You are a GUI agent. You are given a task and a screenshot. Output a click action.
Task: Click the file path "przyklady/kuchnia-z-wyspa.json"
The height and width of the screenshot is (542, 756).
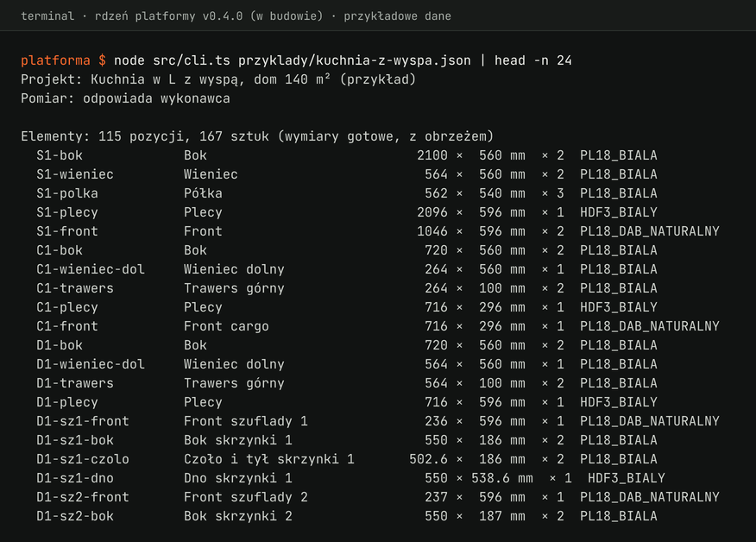click(x=355, y=60)
